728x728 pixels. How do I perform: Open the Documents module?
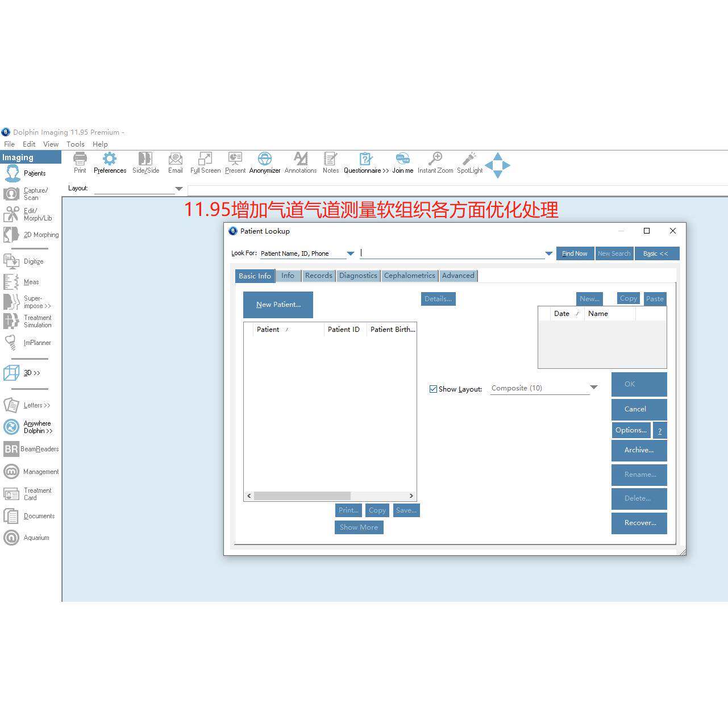29,516
